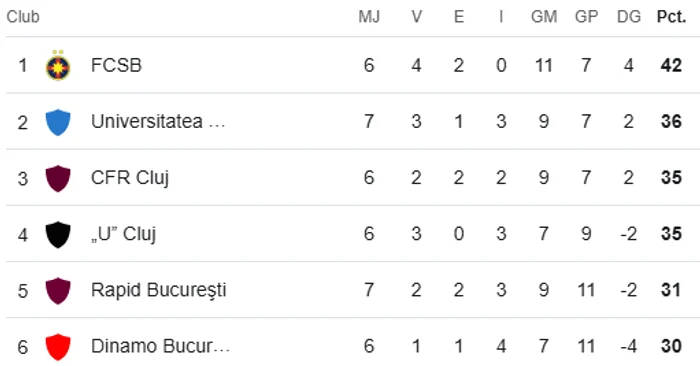Open the truncated Universitatea team name

(158, 121)
